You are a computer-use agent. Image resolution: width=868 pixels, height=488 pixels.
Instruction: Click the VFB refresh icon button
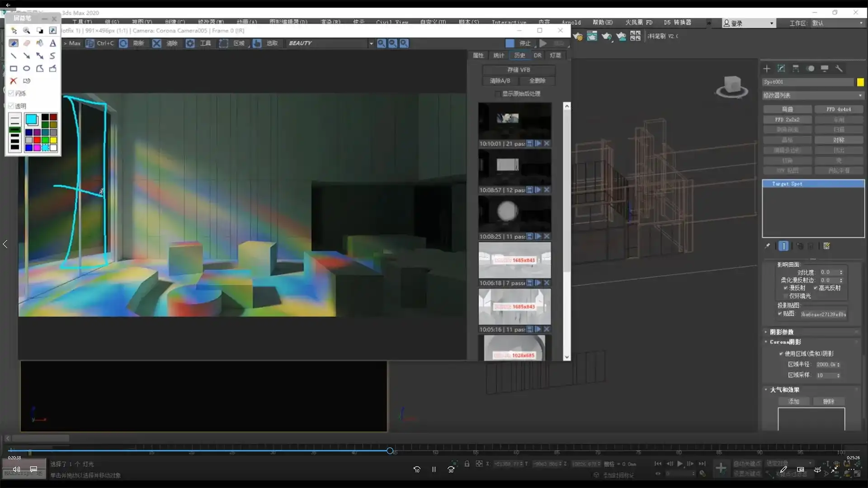pos(123,43)
